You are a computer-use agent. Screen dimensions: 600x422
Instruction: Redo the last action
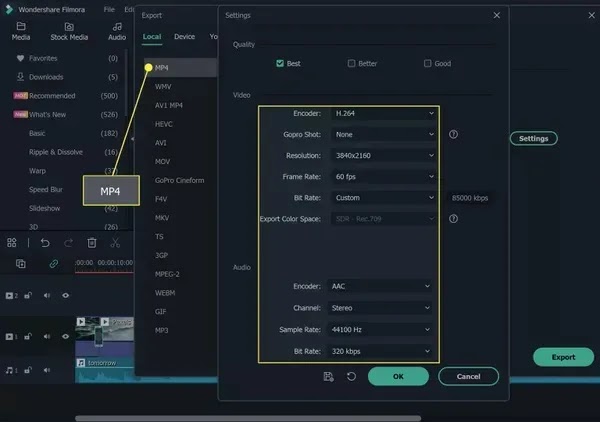68,243
